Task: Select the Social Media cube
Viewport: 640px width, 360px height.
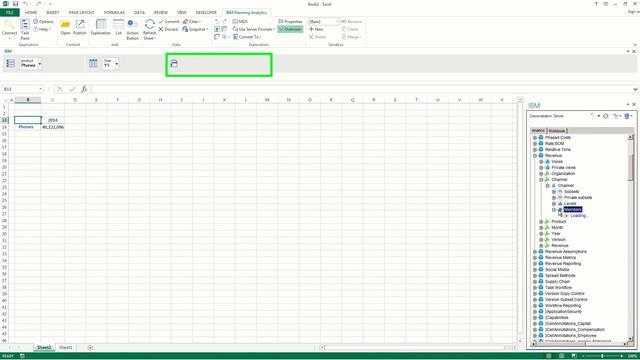Action: point(557,269)
